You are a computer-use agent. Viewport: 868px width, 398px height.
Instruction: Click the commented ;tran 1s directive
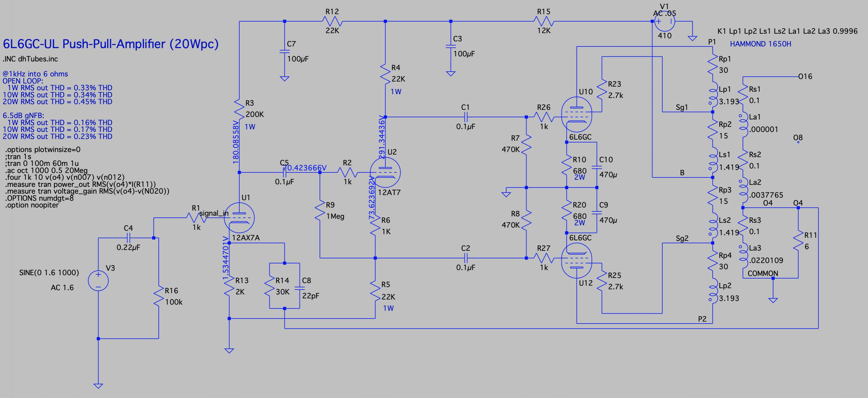[x=18, y=157]
